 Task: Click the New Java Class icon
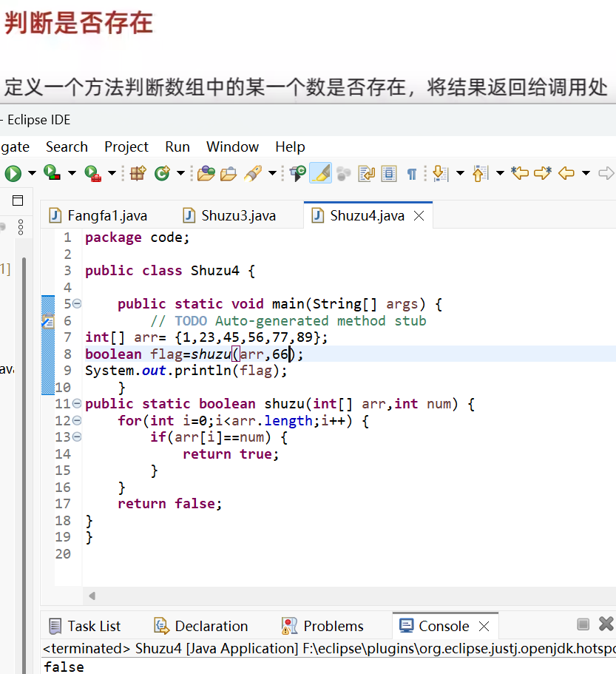point(163,174)
